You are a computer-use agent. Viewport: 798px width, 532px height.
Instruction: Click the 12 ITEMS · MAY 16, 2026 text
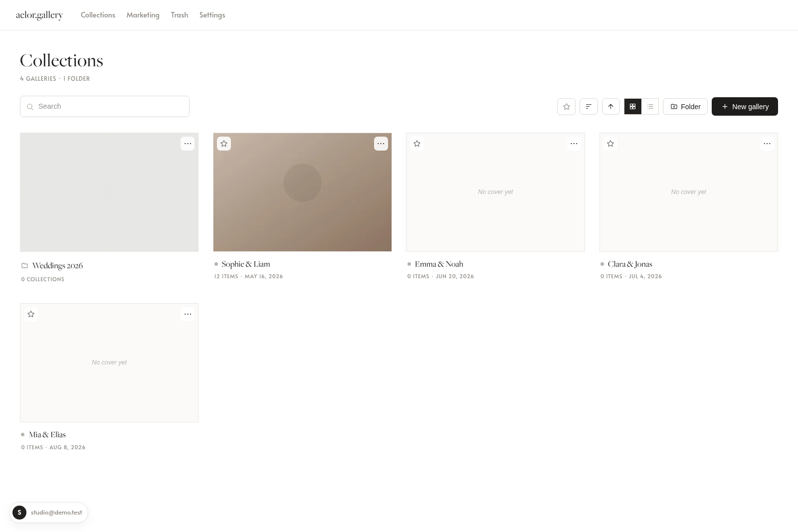click(x=248, y=276)
